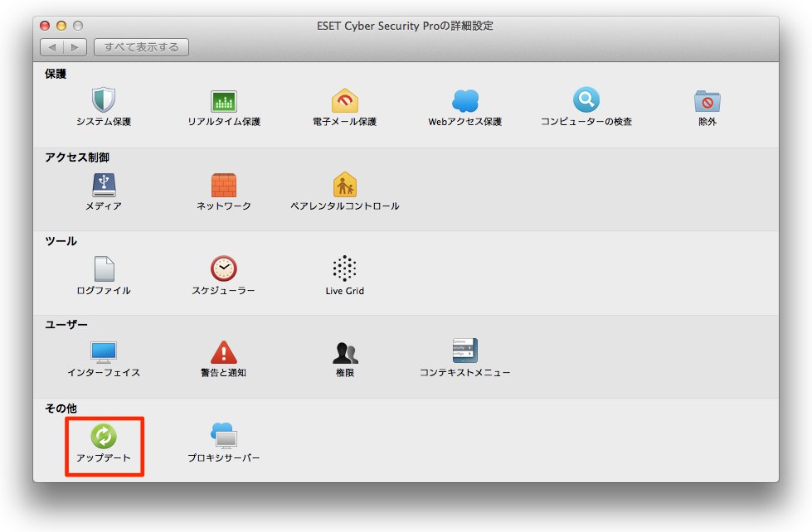
Task: Click 警告と通知 label text
Action: [224, 373]
